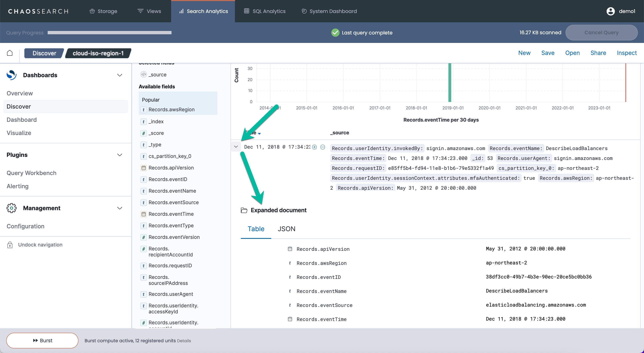This screenshot has height=353, width=644.
Task: Click the Share link
Action: pyautogui.click(x=598, y=53)
